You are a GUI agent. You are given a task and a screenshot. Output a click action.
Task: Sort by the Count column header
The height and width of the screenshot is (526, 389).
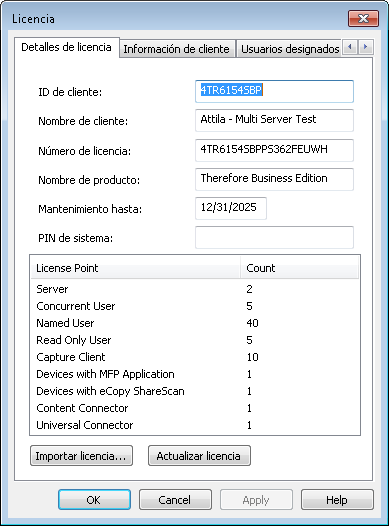pos(299,268)
